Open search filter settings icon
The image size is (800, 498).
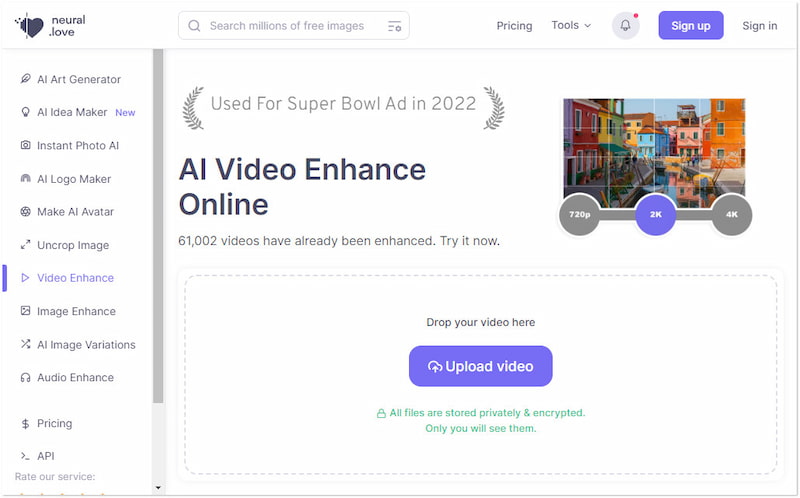point(394,26)
